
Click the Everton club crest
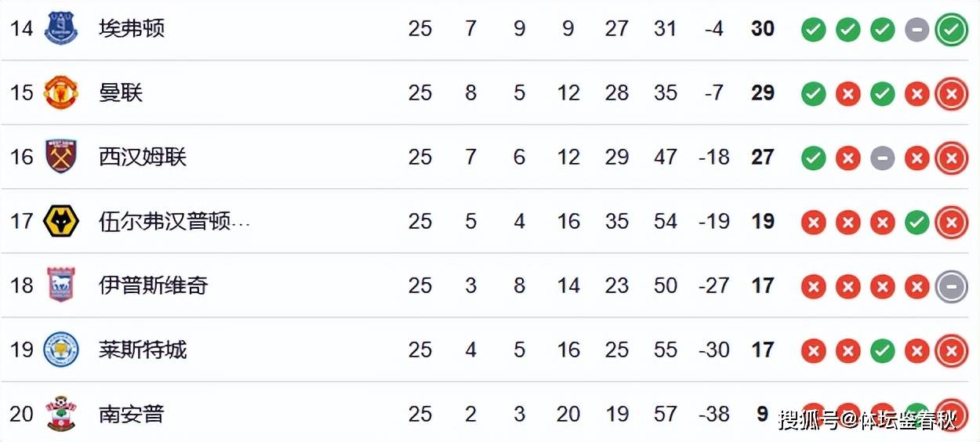(60, 28)
